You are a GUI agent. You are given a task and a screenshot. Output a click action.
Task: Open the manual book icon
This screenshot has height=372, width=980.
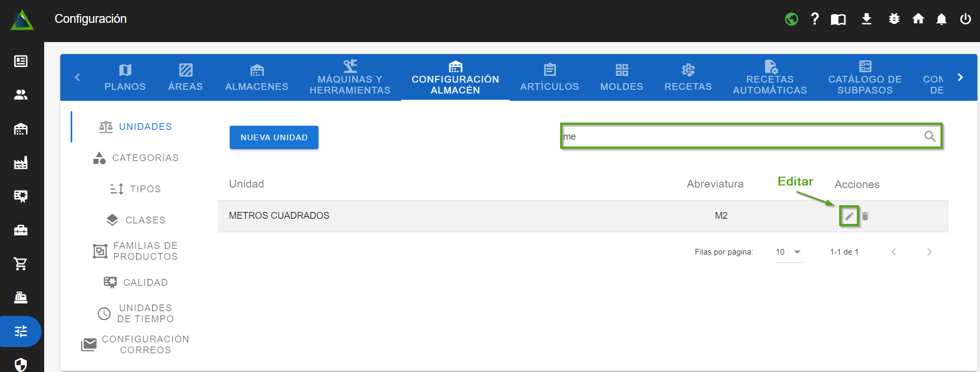[x=838, y=20]
